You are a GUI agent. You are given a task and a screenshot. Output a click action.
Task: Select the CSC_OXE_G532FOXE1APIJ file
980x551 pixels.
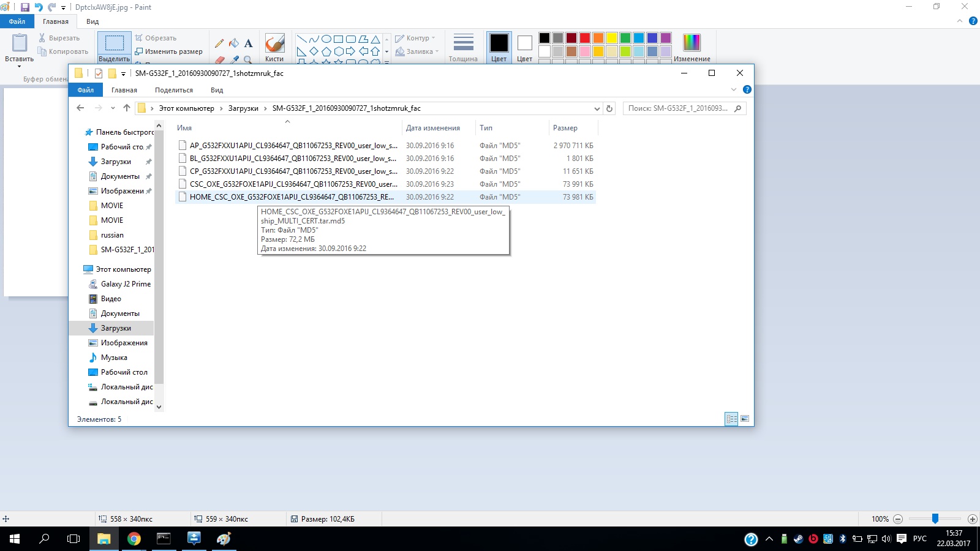(x=293, y=184)
